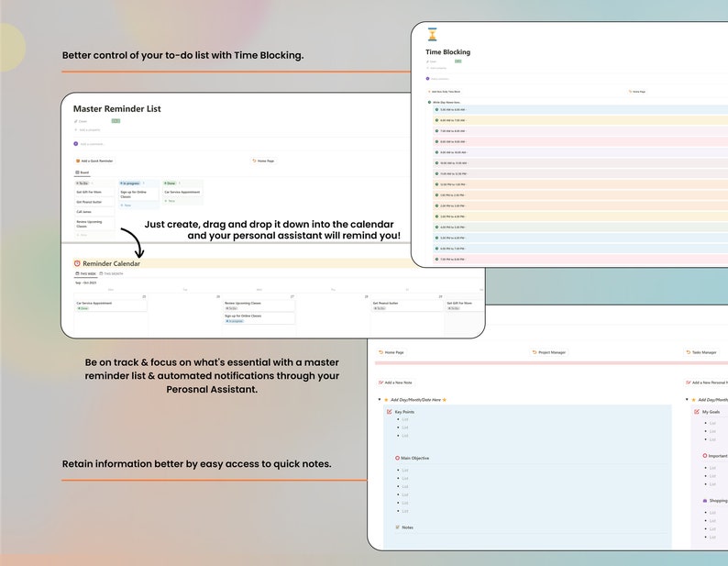
Task: Open the Project Manager button
Action: coord(549,352)
